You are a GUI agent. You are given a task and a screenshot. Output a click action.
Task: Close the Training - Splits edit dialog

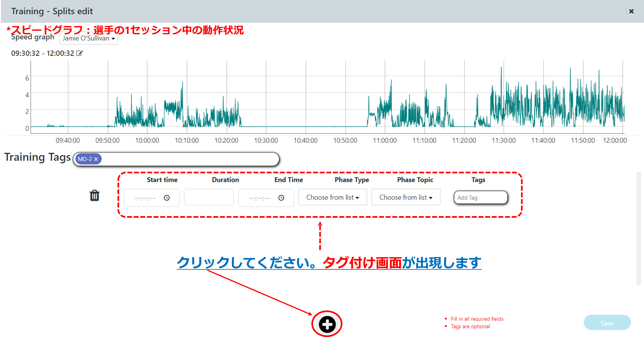[x=631, y=11]
